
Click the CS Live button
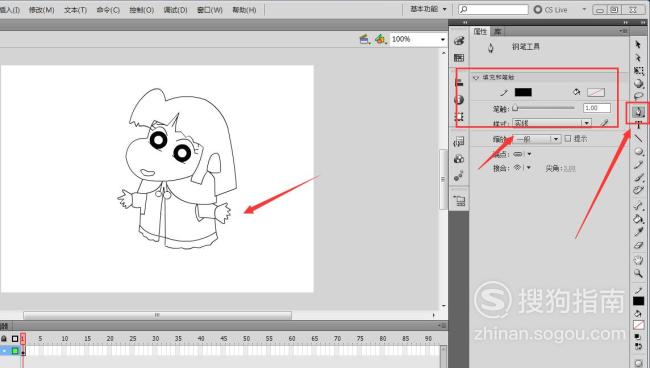550,9
